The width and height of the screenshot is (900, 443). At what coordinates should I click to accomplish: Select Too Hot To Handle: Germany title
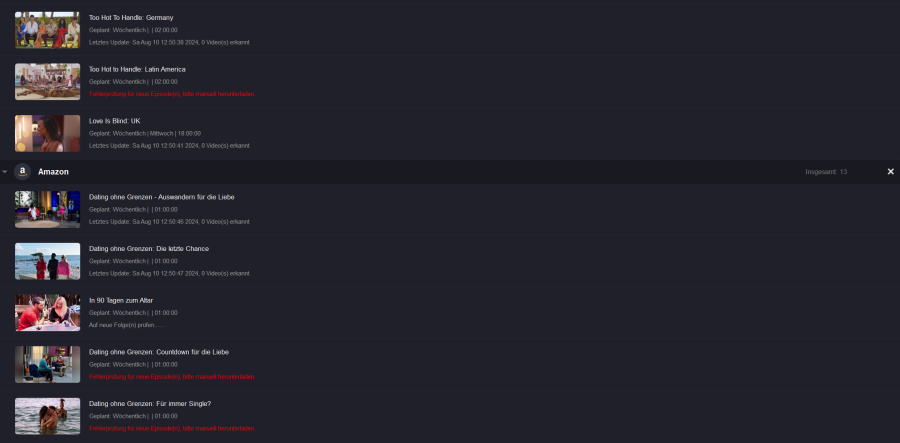coord(131,18)
